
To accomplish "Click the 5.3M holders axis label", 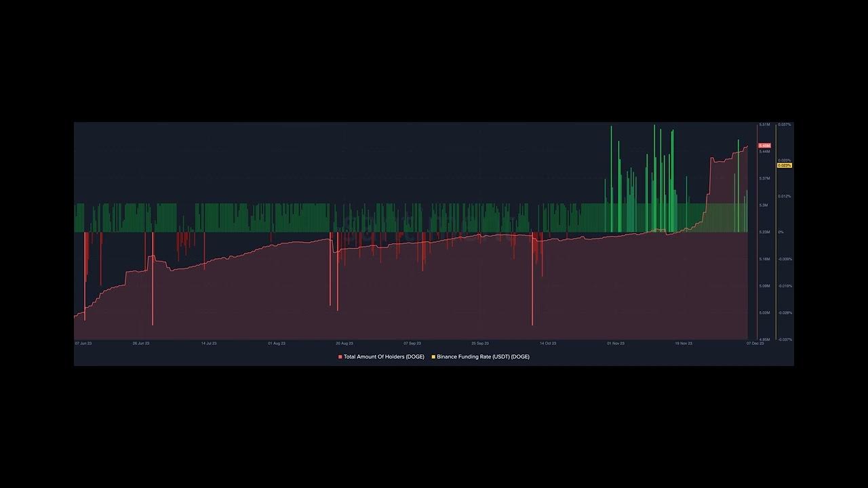I will pos(764,205).
